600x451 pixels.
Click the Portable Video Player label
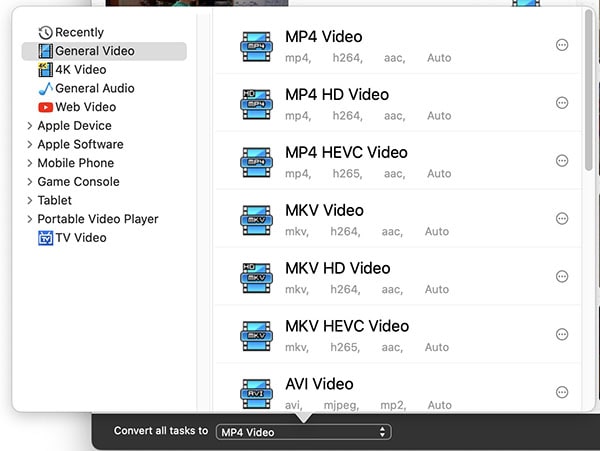click(98, 219)
